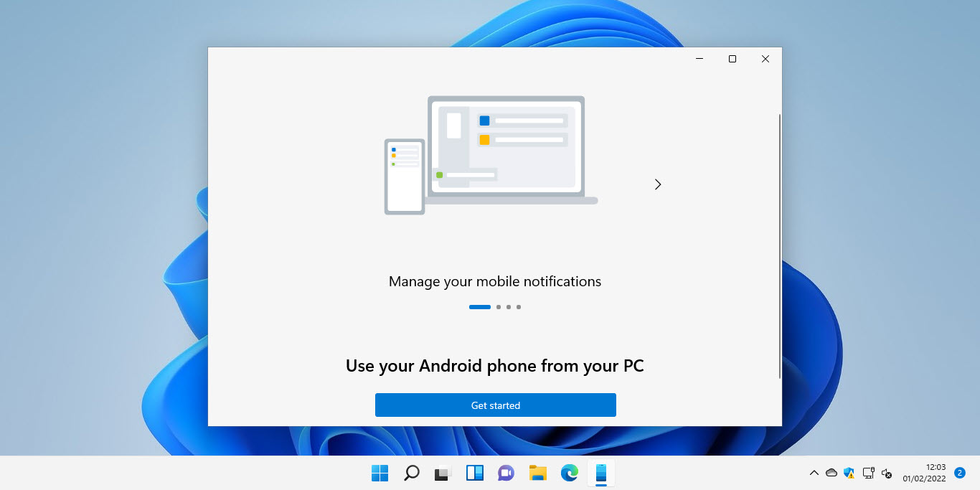Open Windows Security from the system tray
This screenshot has width=980, height=490.
tap(849, 473)
